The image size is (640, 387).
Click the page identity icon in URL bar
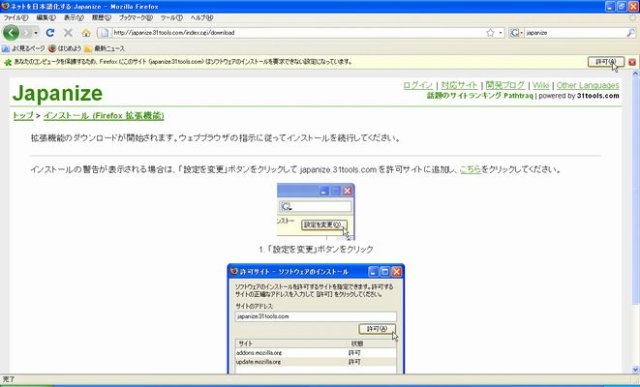(105, 33)
